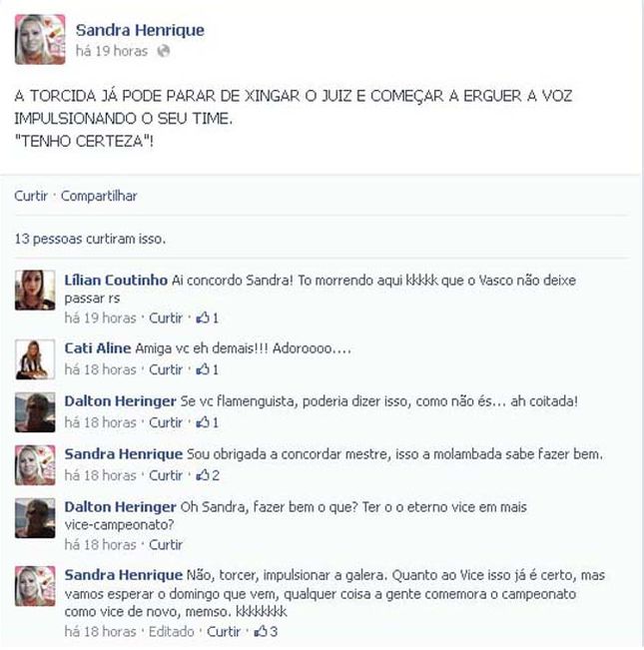
Task: Click Compartilhar to share the post
Action: (x=99, y=196)
